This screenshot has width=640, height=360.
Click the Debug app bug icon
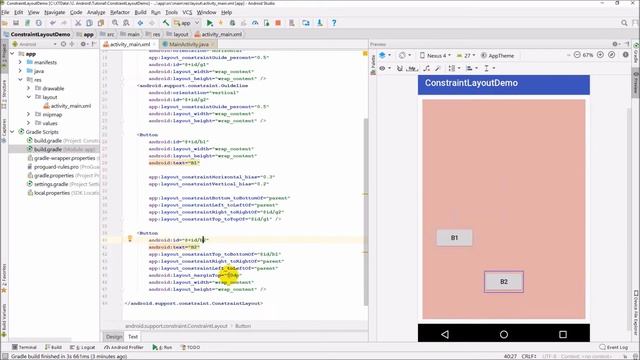232,23
